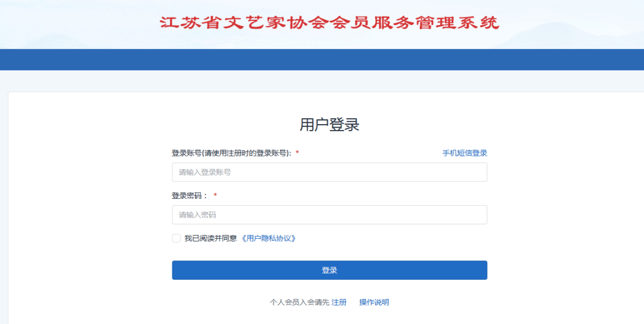Click the light grey strip below blue bar
644x324 pixels.
coord(322,81)
